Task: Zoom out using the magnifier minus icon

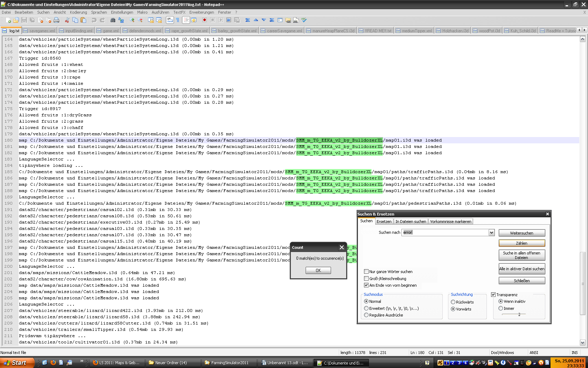Action: coord(140,20)
